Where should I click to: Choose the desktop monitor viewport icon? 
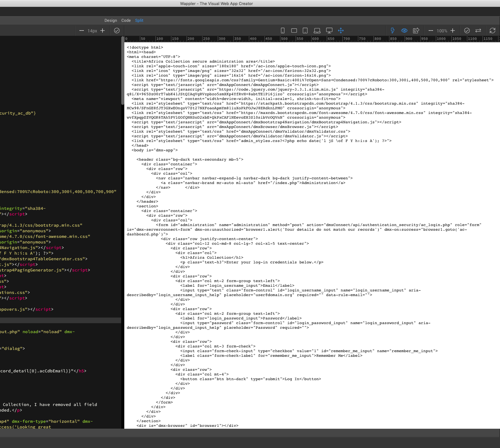(x=329, y=31)
